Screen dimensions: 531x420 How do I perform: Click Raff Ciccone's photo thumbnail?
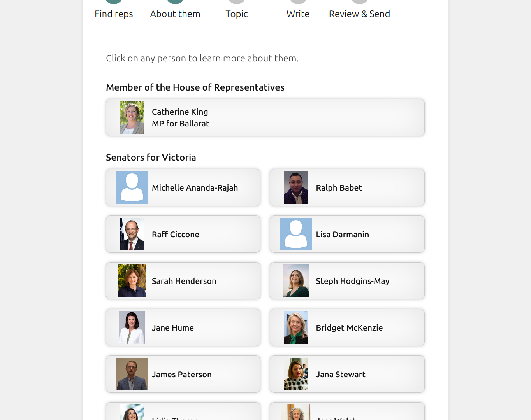tap(132, 234)
